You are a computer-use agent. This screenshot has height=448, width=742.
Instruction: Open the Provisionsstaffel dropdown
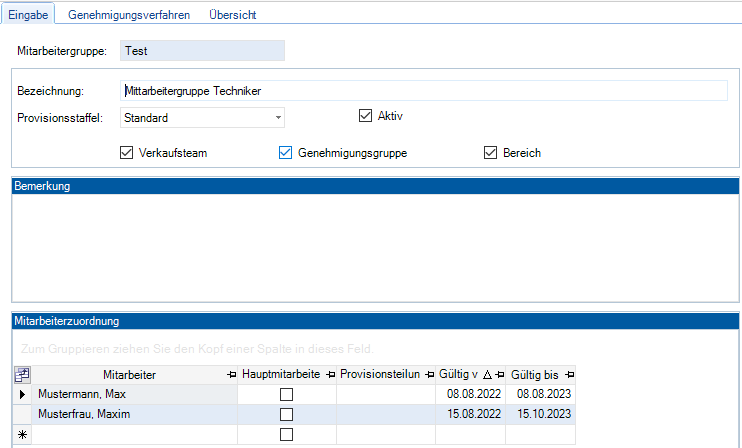tap(278, 118)
